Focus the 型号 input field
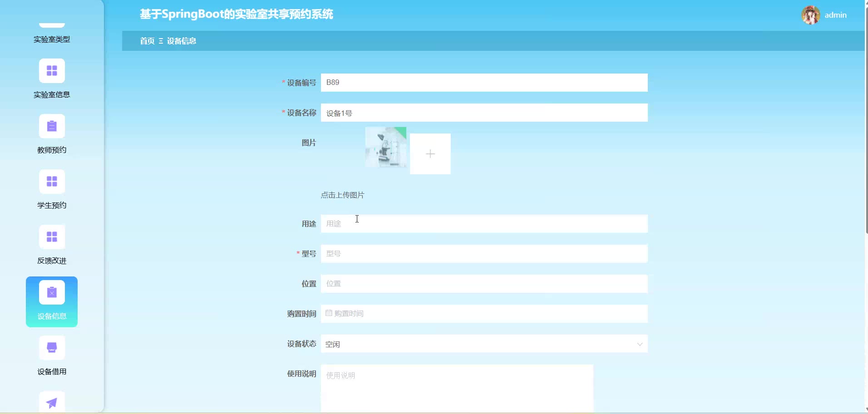Image resolution: width=868 pixels, height=414 pixels. [x=484, y=254]
